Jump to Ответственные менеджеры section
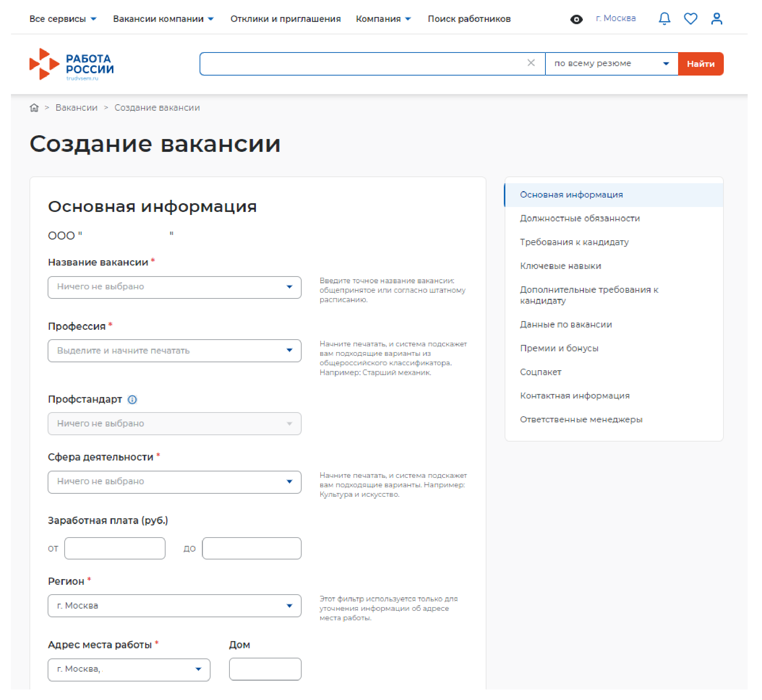This screenshot has height=700, width=762. pyautogui.click(x=581, y=420)
